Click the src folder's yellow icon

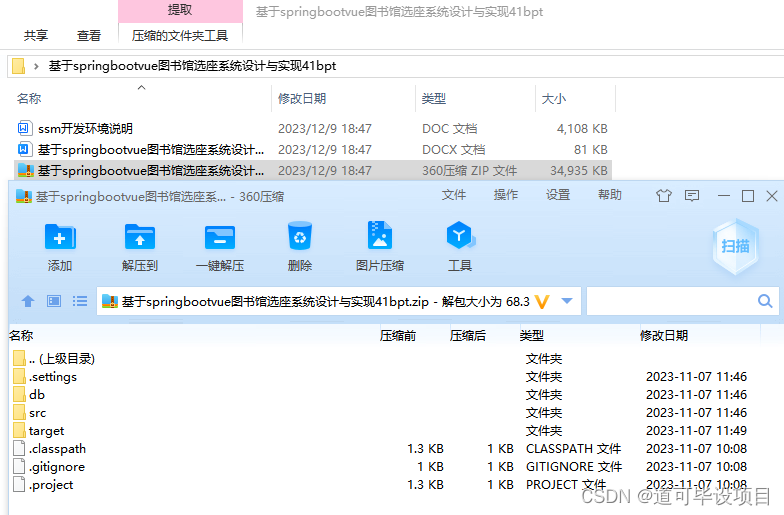click(x=19, y=412)
